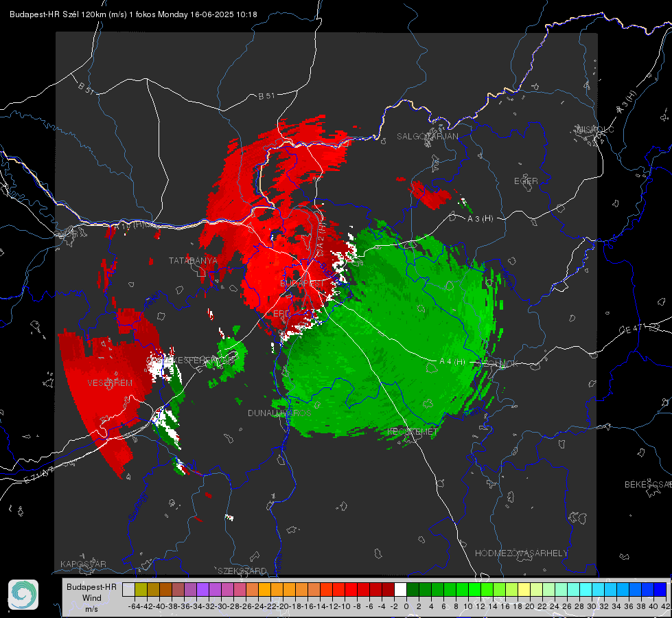Click the E 71 route label in the lower left
The width and height of the screenshot is (672, 618).
39,474
